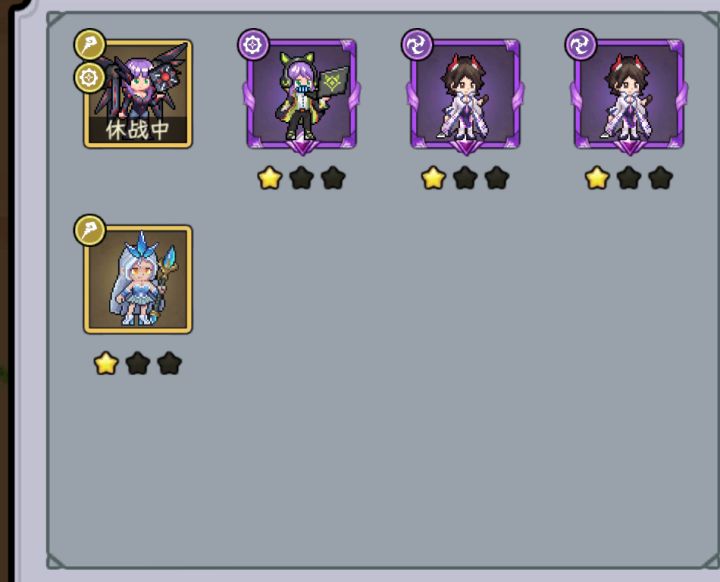The width and height of the screenshot is (720, 582).
Task: Click the gold staff badge on resting character
Action: click(90, 45)
